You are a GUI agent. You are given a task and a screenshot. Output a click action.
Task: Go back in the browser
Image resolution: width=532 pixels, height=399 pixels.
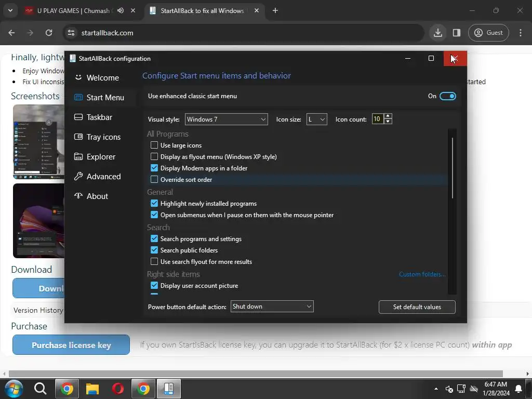click(x=11, y=33)
